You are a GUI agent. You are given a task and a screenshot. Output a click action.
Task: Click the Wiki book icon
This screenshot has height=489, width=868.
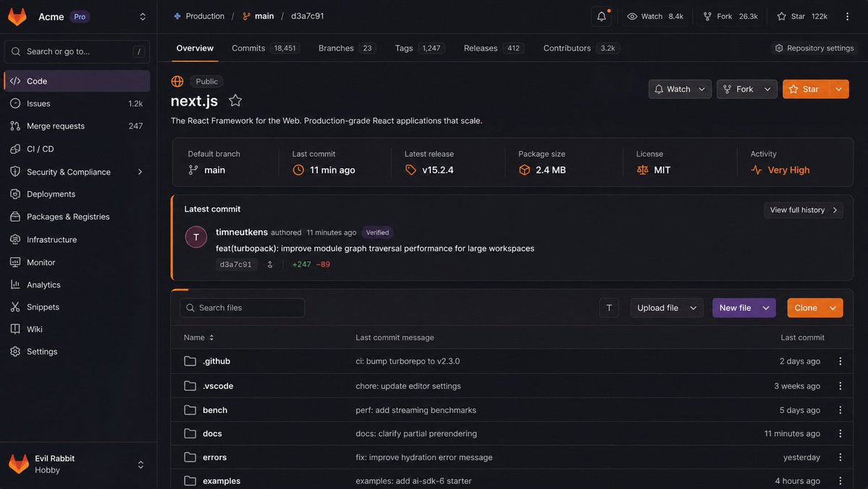coord(15,329)
